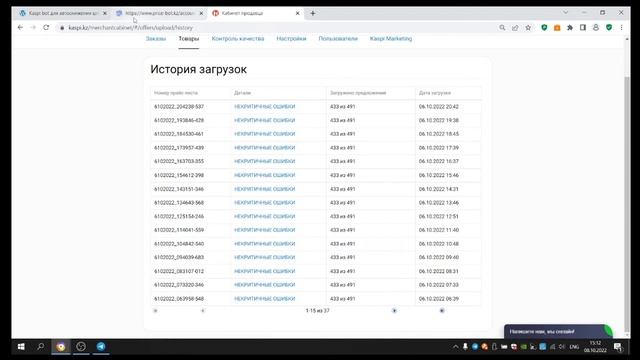Close the Kaspi bot tab
640x360 pixels.
(x=104, y=13)
